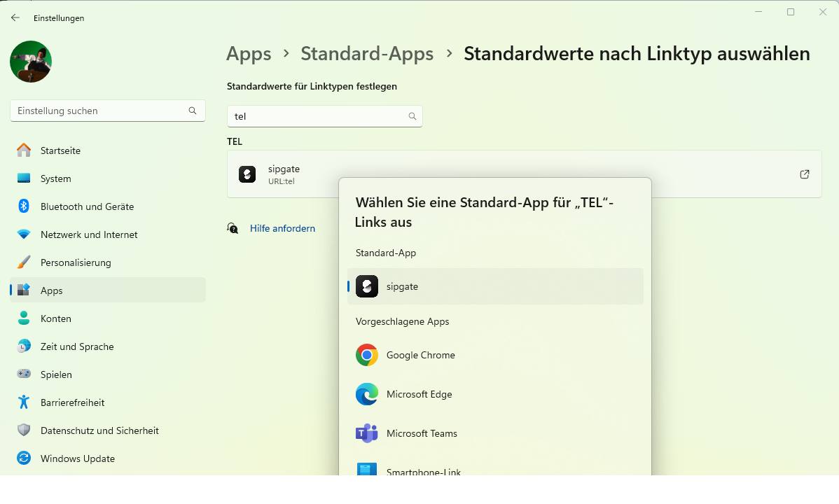Click the help chat icon

pyautogui.click(x=233, y=228)
